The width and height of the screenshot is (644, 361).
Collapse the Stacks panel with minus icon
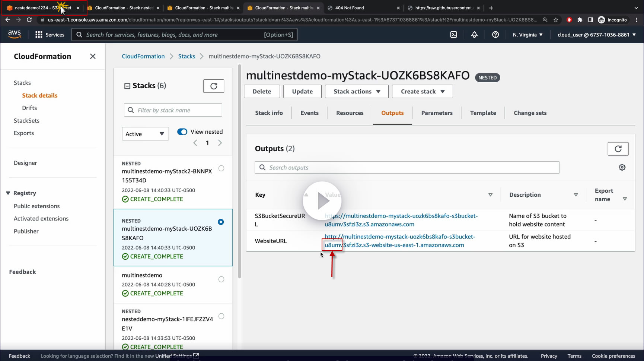[x=127, y=86]
